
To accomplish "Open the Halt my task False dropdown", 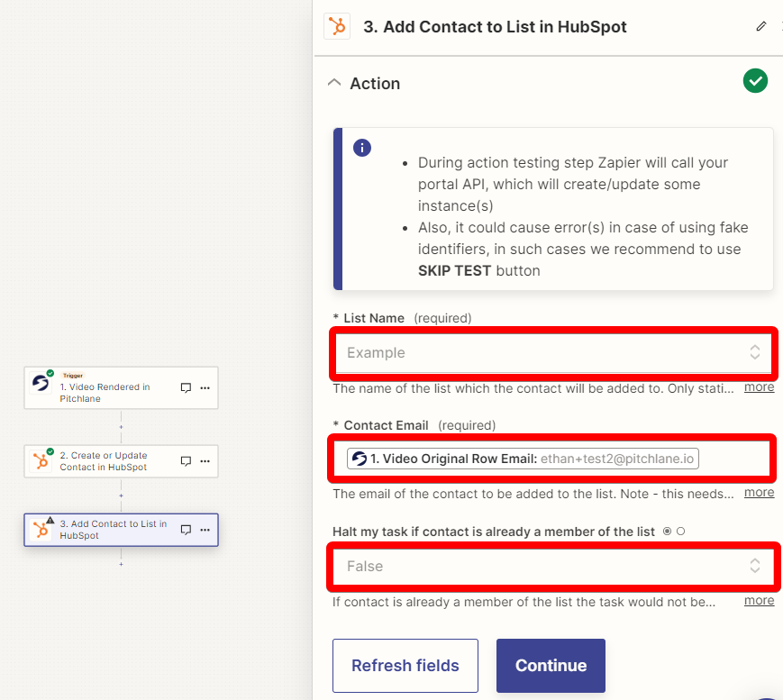I will tap(553, 566).
